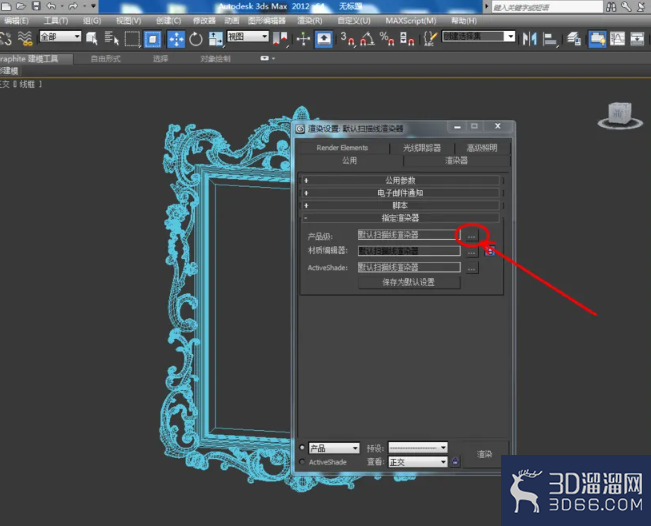Open the Select by Name list
Viewport: 651px width, 526px height.
[111, 39]
